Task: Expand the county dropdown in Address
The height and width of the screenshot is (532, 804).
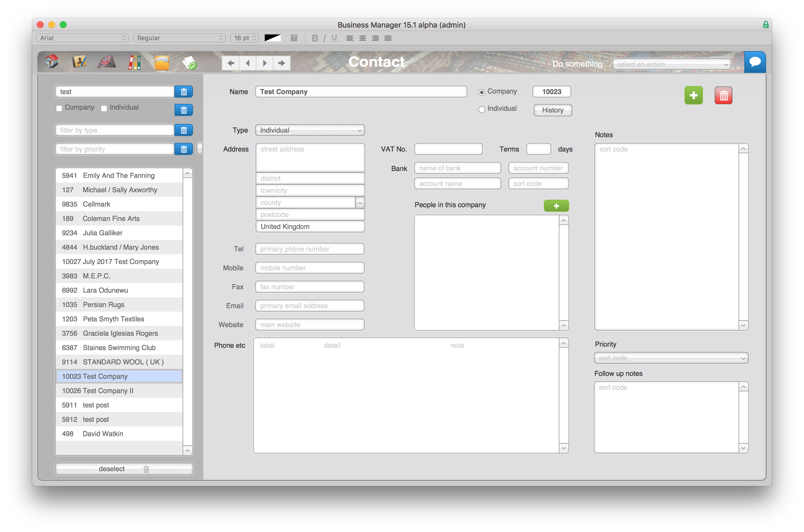Action: (x=360, y=202)
